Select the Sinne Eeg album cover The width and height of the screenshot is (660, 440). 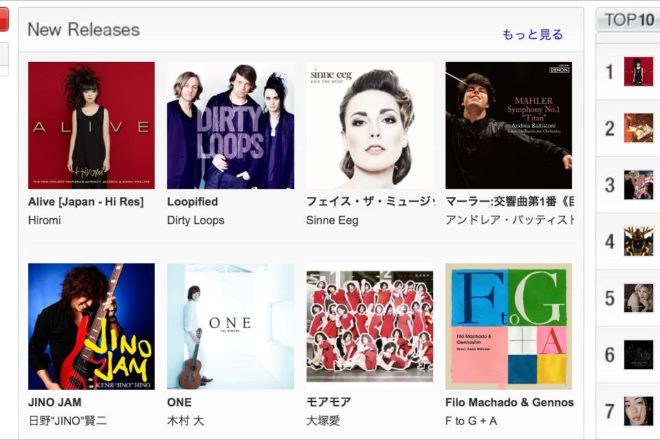point(370,125)
